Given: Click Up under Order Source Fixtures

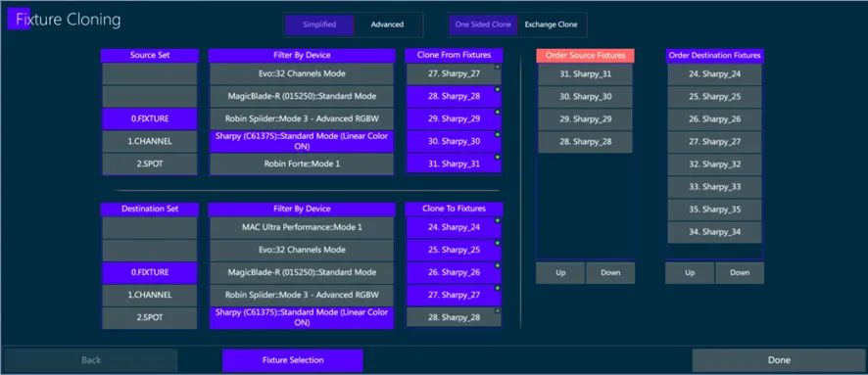Looking at the screenshot, I should [x=560, y=272].
